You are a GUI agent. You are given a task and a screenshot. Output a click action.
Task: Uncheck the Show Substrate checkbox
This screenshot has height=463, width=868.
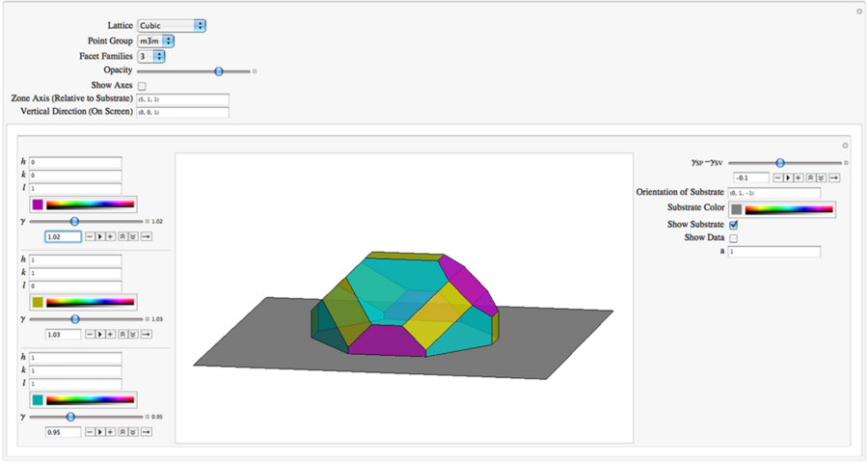click(x=734, y=225)
